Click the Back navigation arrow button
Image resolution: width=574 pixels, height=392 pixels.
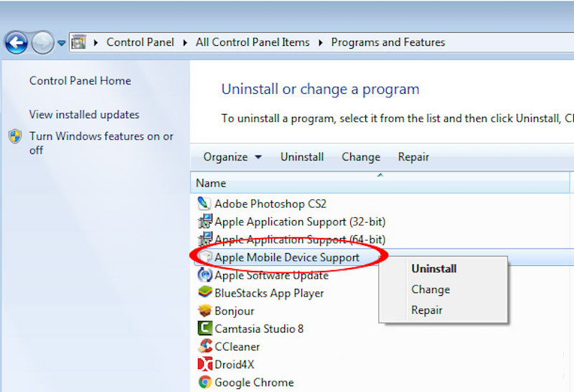click(17, 43)
